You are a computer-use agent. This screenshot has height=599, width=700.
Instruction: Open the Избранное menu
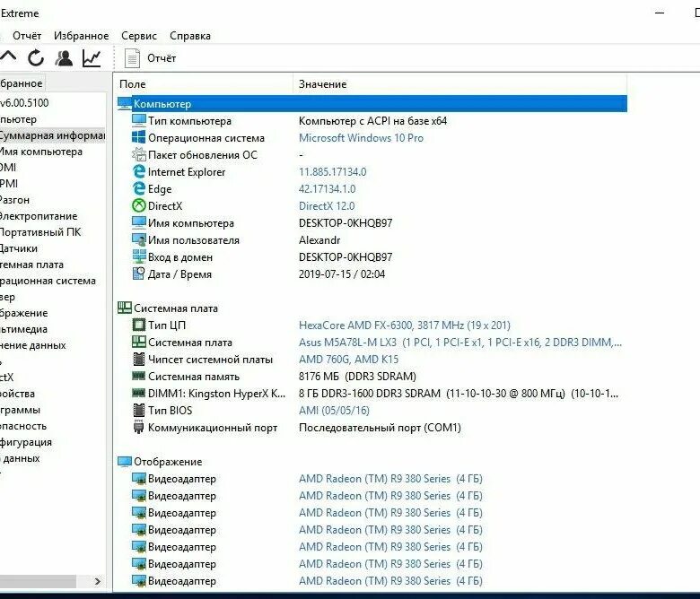tap(82, 36)
